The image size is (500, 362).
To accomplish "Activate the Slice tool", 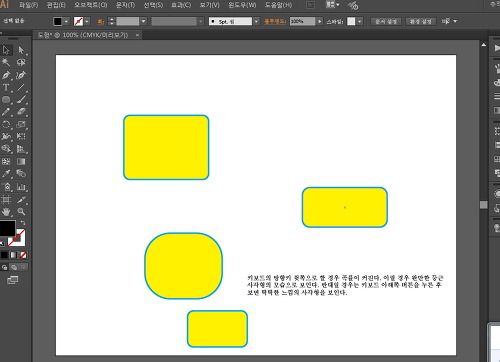I will pyautogui.click(x=21, y=199).
